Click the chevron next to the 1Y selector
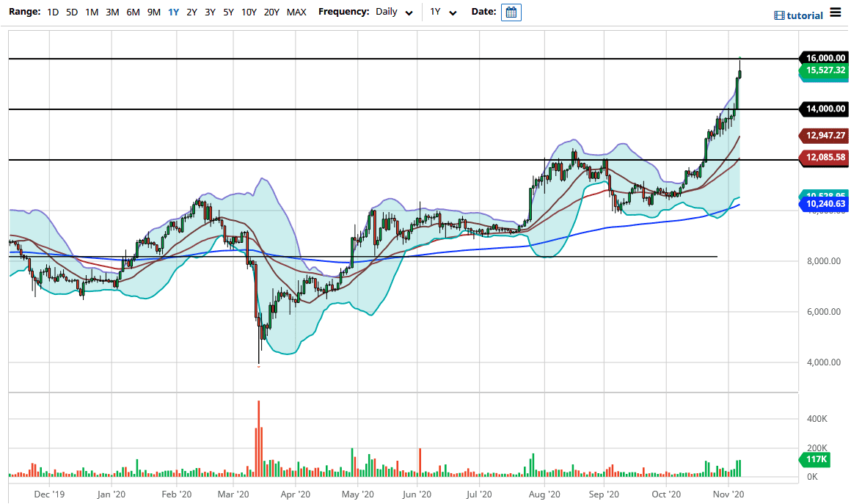 click(453, 12)
